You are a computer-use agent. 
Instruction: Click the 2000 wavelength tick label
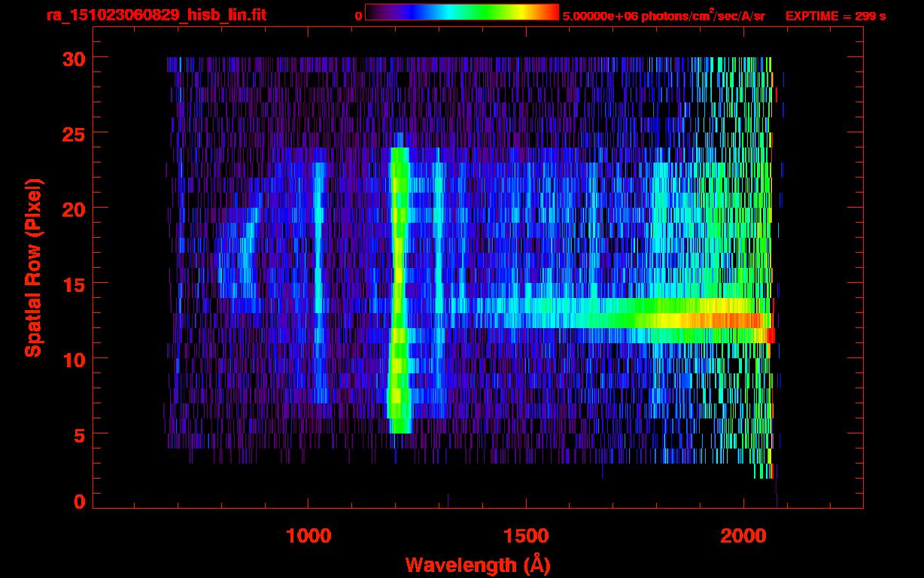click(x=743, y=535)
